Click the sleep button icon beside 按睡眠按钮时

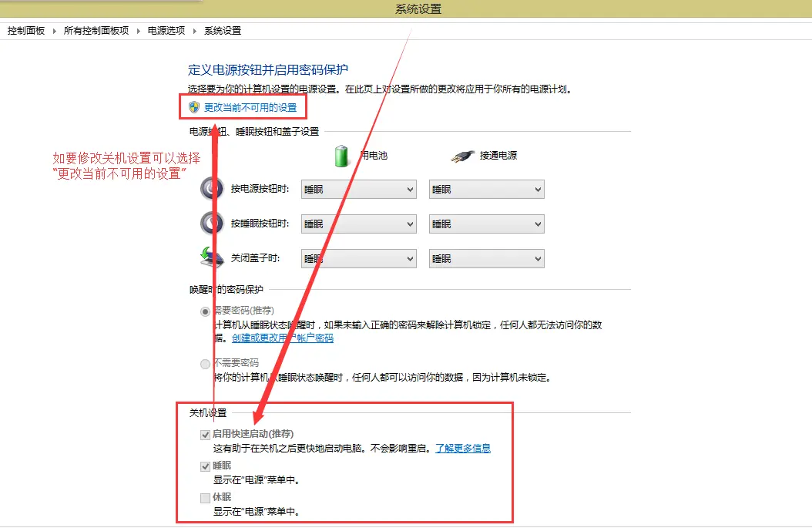[x=212, y=223]
